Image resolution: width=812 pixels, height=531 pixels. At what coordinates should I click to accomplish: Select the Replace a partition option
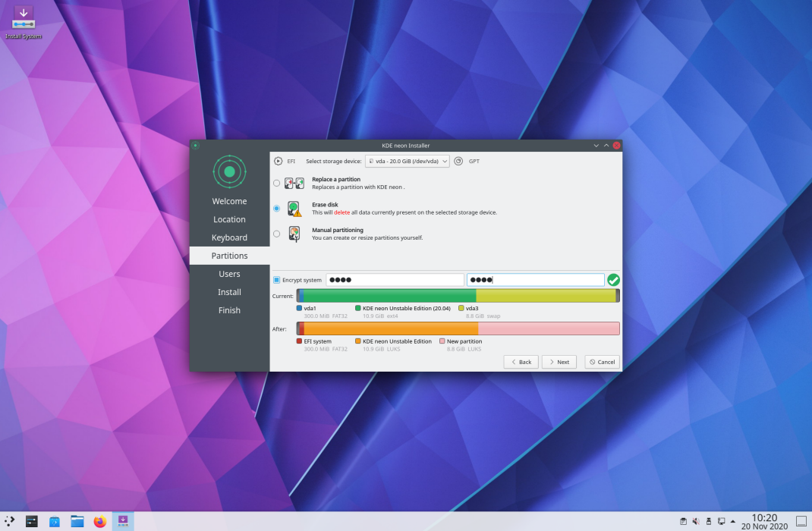coord(276,184)
